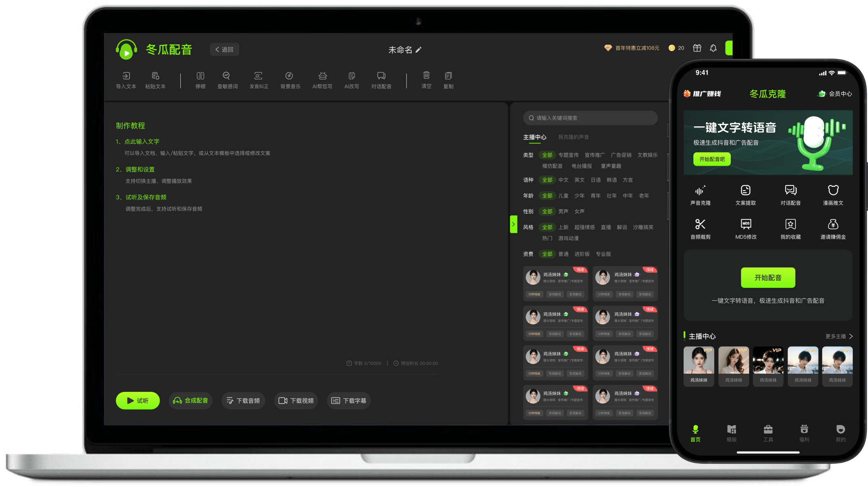This screenshot has width=868, height=487.
Task: Click the 下载音频 button
Action: point(243,401)
